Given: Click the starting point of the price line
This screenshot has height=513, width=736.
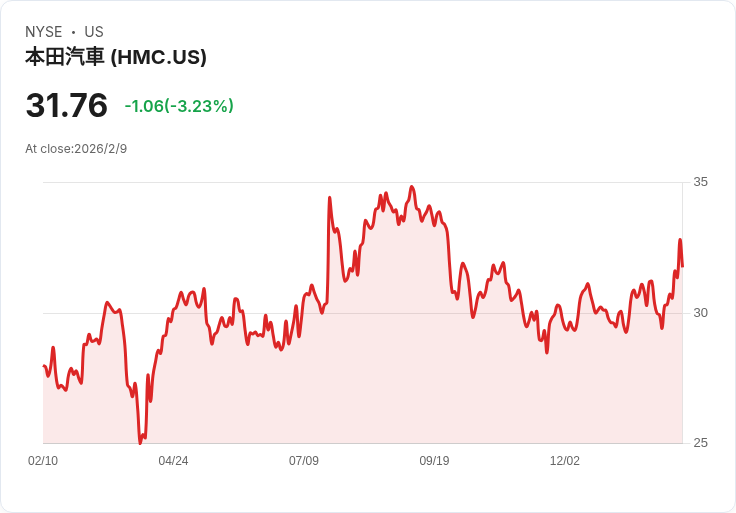Looking at the screenshot, I should pos(44,366).
